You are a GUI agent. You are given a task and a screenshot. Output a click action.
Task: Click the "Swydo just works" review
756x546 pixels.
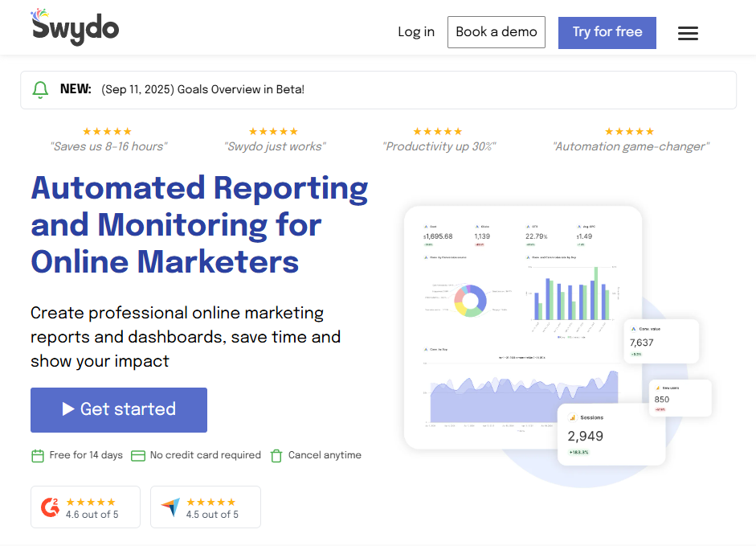(274, 146)
